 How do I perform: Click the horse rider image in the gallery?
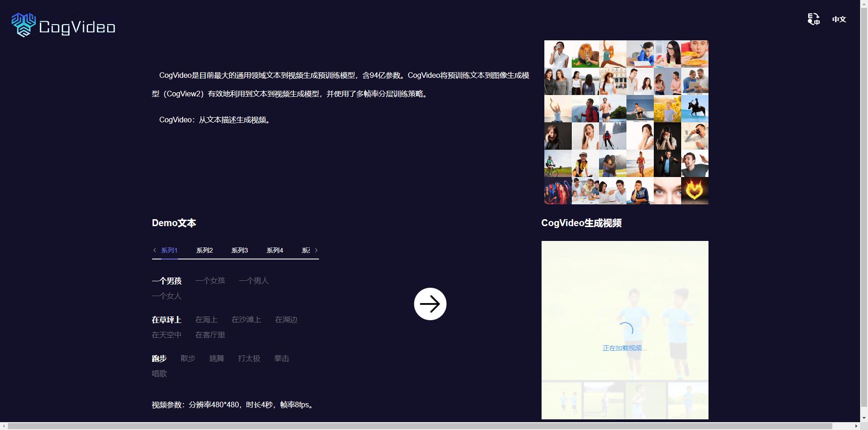pyautogui.click(x=695, y=108)
